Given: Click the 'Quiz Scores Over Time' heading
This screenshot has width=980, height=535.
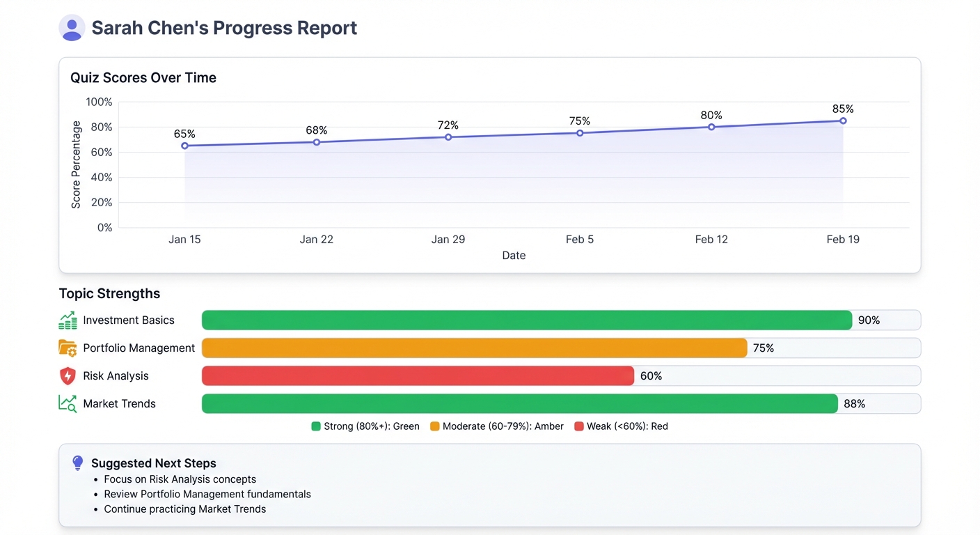Looking at the screenshot, I should (143, 78).
